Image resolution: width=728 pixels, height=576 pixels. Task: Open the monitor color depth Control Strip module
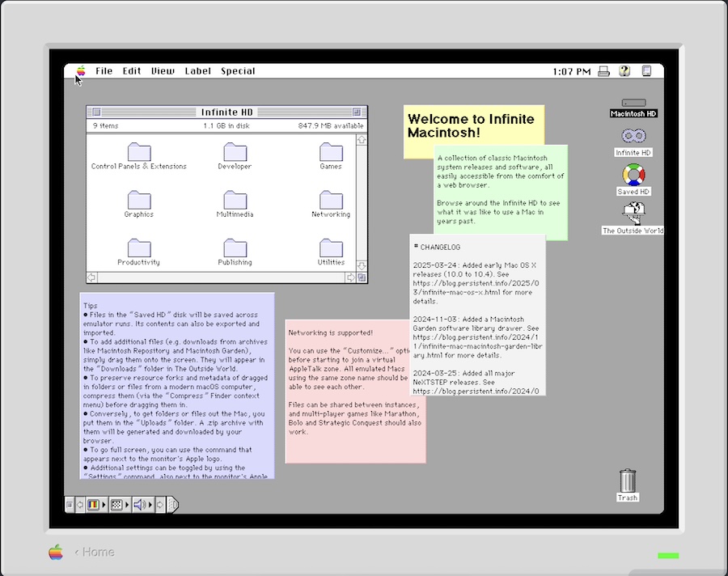tap(96, 505)
